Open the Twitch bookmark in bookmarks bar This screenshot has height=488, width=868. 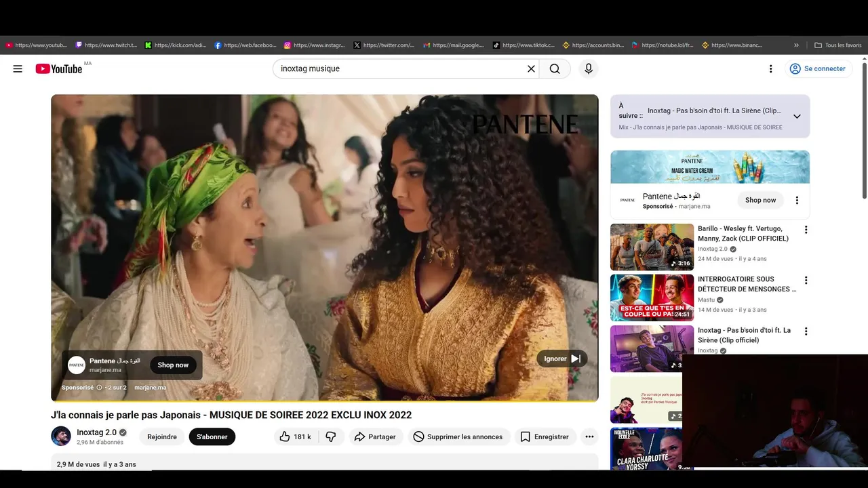point(106,45)
